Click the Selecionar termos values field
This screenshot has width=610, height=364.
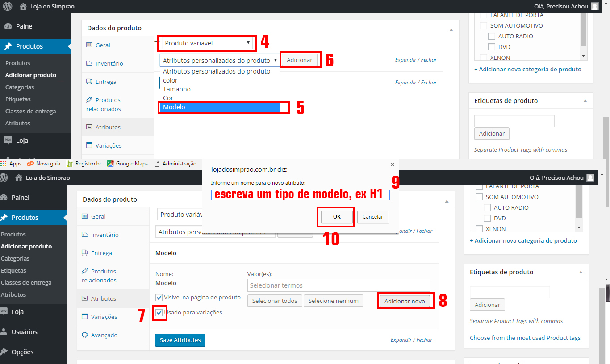click(338, 285)
